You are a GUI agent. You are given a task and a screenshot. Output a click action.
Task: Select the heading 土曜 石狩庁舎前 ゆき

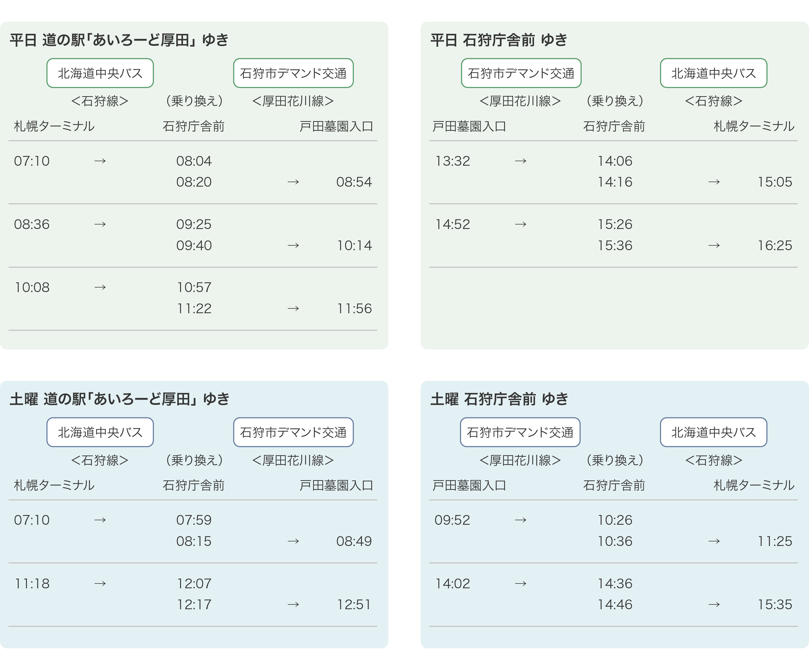pos(499,399)
